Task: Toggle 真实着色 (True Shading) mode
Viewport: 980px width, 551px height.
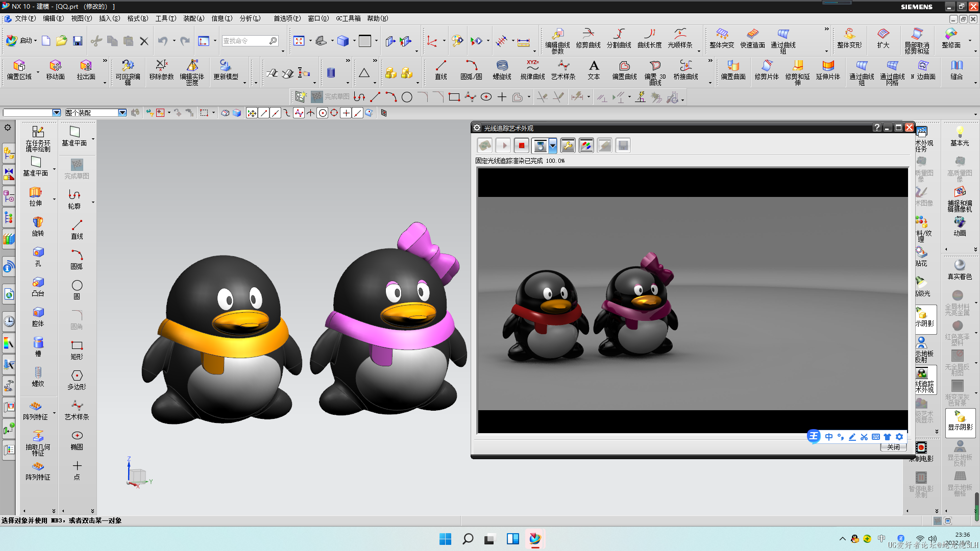Action: pos(960,269)
